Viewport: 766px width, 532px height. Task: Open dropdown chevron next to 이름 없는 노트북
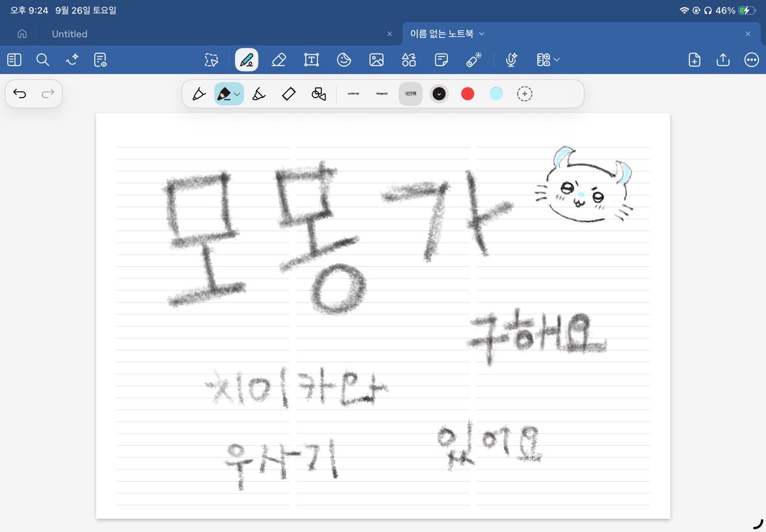pyautogui.click(x=482, y=33)
